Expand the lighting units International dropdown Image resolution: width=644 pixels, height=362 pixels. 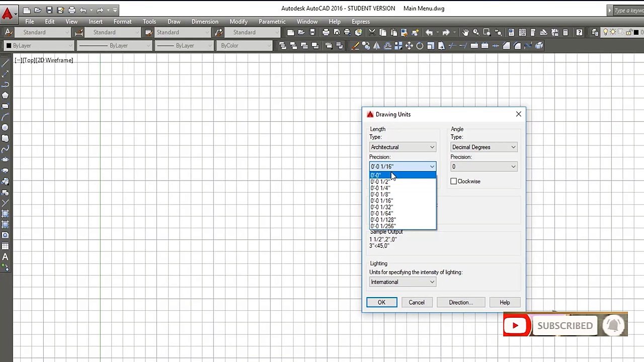[x=403, y=282]
